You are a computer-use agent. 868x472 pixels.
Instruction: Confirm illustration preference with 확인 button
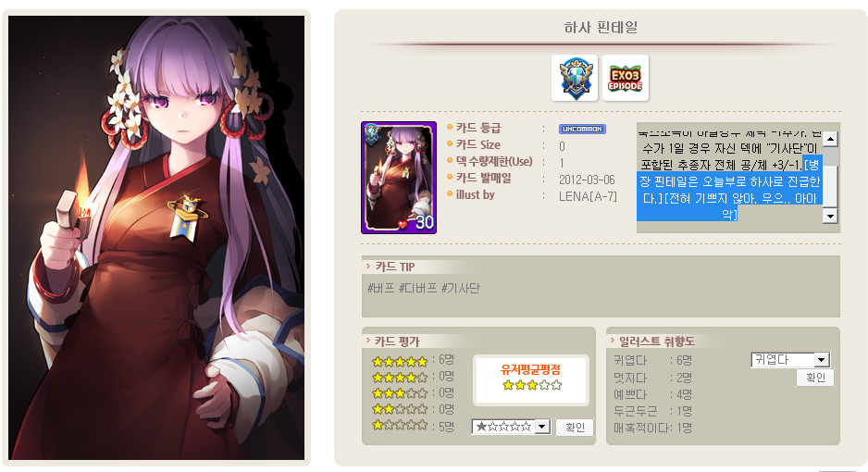815,378
